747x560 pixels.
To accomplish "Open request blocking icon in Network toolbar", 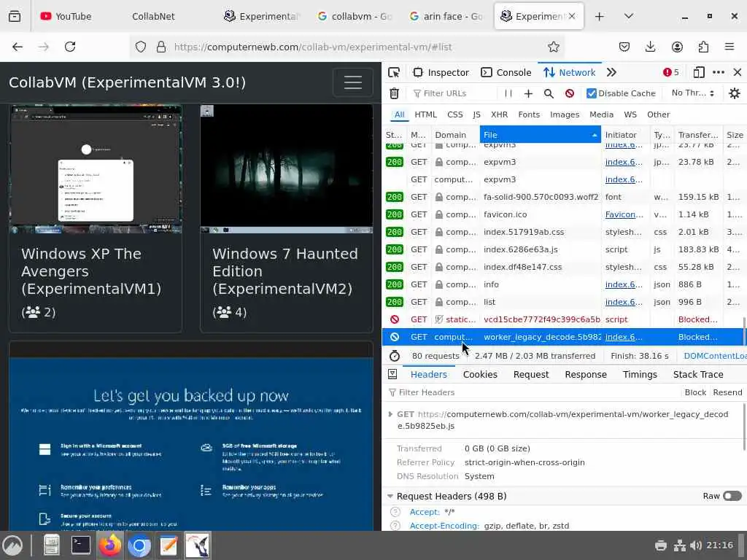I will tap(569, 93).
